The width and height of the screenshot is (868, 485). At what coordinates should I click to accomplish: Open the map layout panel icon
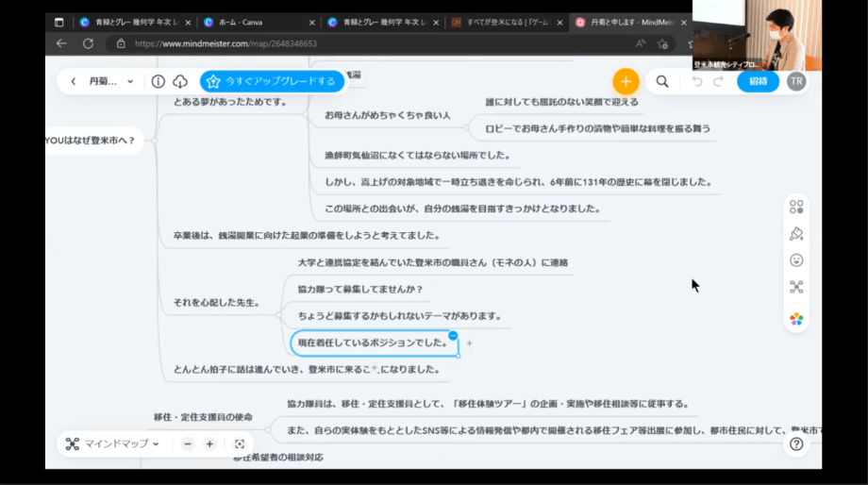pos(796,287)
